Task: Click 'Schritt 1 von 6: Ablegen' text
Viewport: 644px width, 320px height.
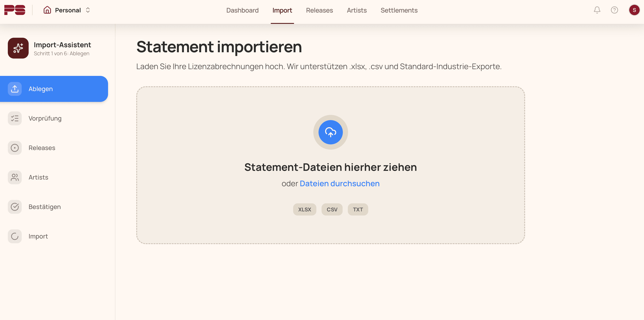Action: (x=61, y=54)
